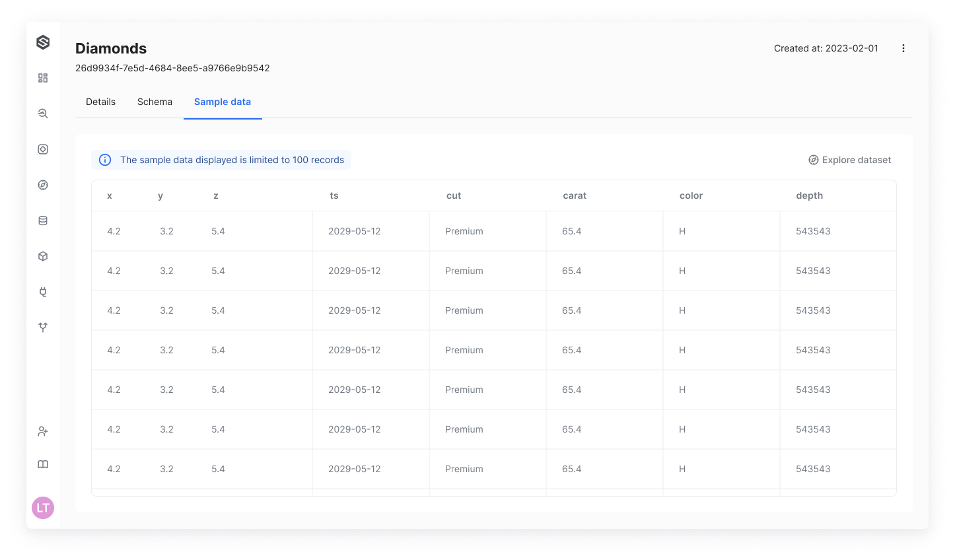The height and width of the screenshot is (560, 955).
Task: Open the database cylinder icon
Action: click(x=43, y=221)
